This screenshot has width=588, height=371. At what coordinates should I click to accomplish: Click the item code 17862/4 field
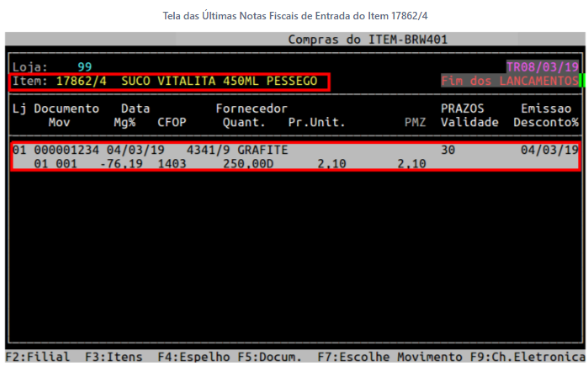tap(81, 82)
